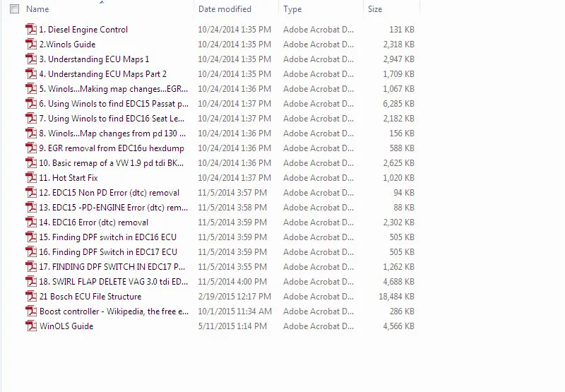This screenshot has height=392, width=565.
Task: Select PDF icon of 12. EDC15 Non PD Error
Action: pos(31,193)
